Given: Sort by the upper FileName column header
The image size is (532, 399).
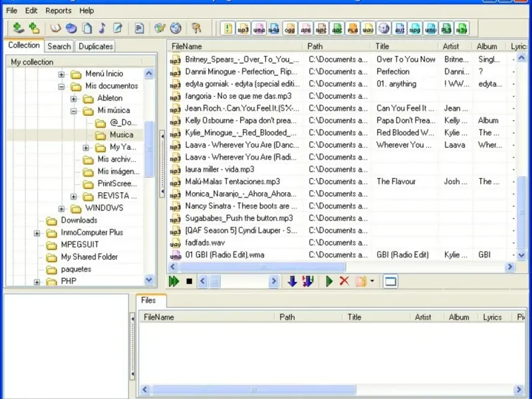Looking at the screenshot, I should [x=235, y=47].
